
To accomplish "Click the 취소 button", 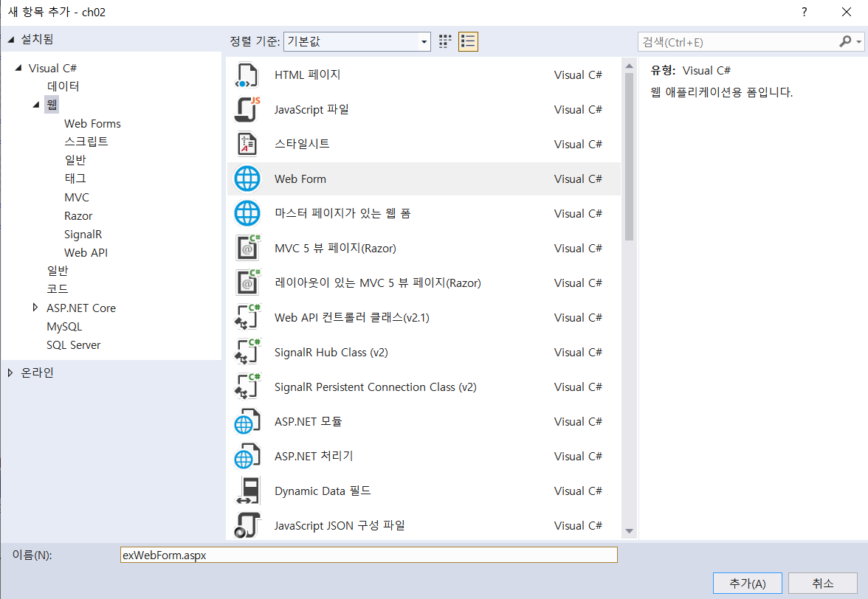I will tap(822, 583).
